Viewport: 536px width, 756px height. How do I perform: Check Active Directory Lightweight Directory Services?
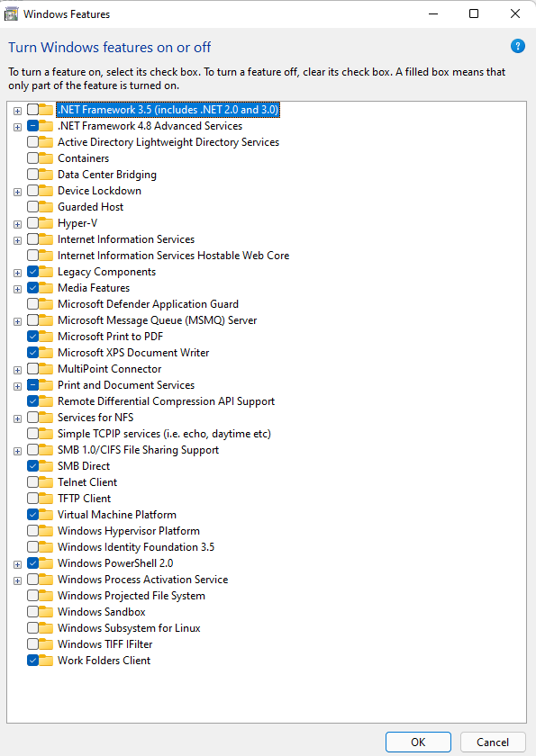tap(32, 142)
